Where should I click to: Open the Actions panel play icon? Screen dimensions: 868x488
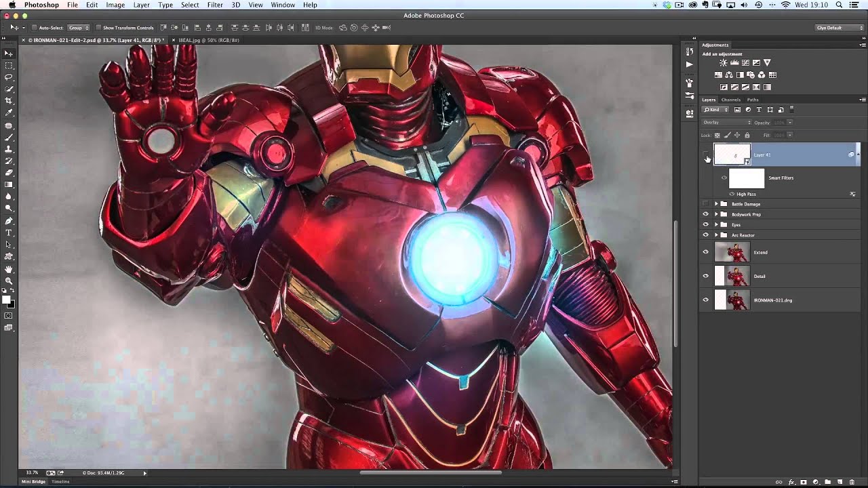click(689, 64)
